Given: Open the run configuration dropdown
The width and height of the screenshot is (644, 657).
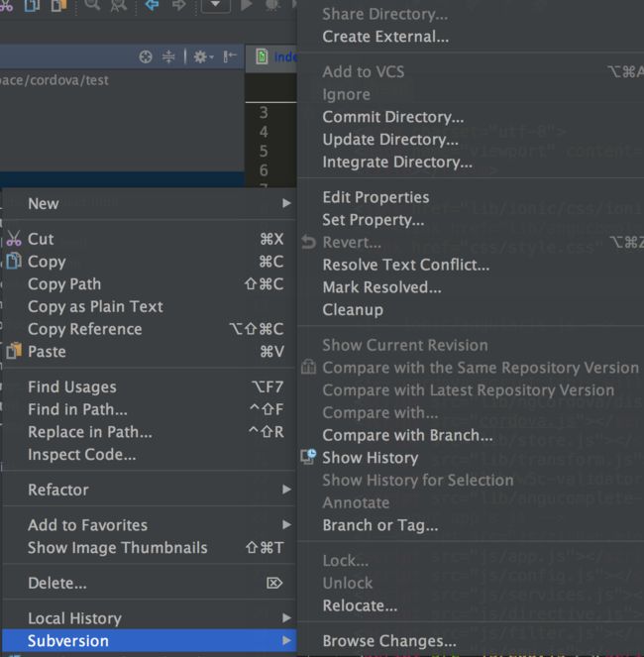Looking at the screenshot, I should pyautogui.click(x=216, y=5).
